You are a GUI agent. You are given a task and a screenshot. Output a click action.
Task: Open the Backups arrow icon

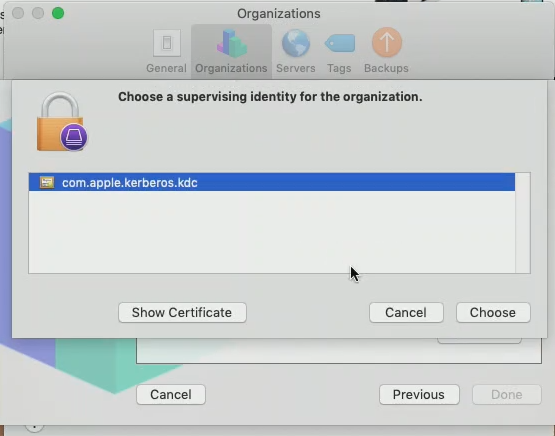(387, 42)
